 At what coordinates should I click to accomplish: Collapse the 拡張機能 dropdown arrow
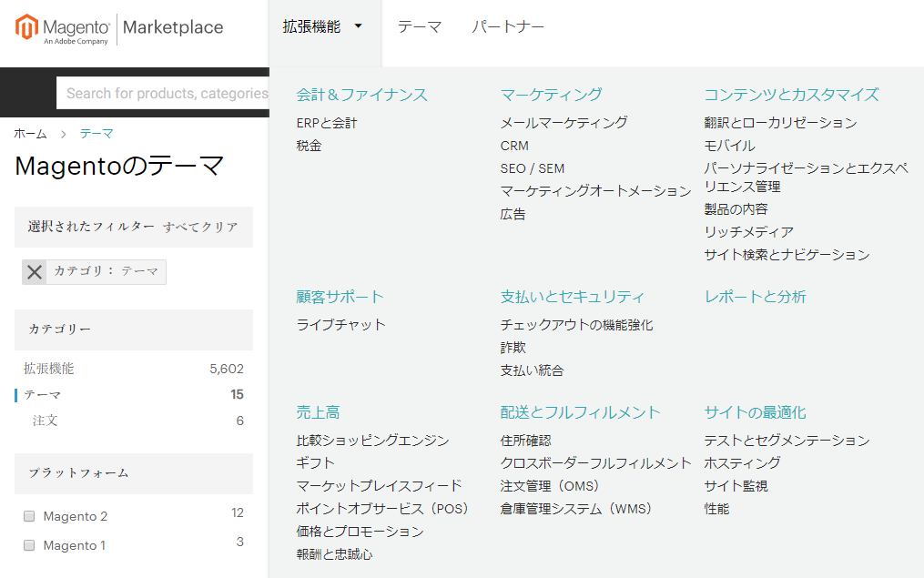(x=359, y=25)
